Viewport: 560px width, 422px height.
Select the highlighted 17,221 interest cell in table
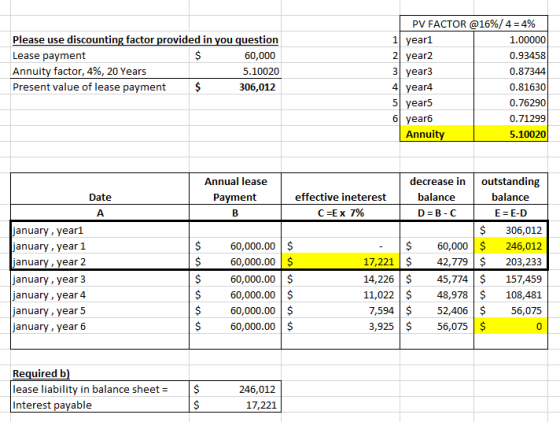[341, 262]
